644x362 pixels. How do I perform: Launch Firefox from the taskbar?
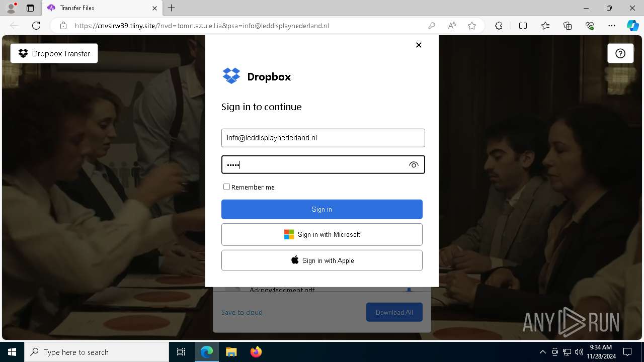[256, 352]
